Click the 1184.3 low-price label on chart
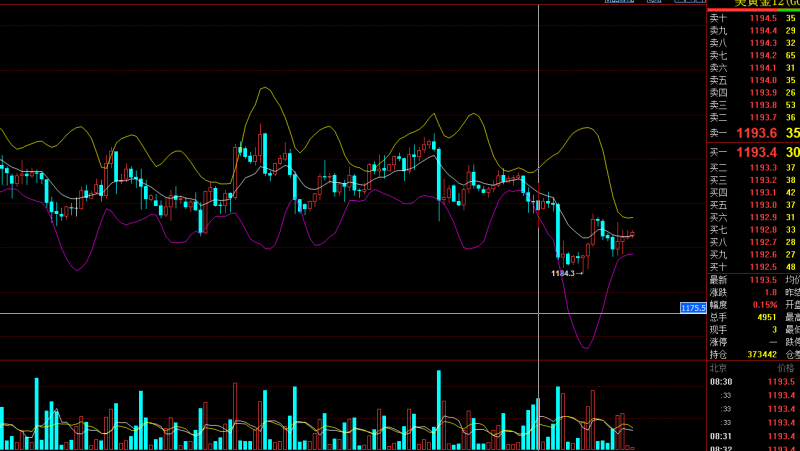The width and height of the screenshot is (800, 451). tap(567, 273)
